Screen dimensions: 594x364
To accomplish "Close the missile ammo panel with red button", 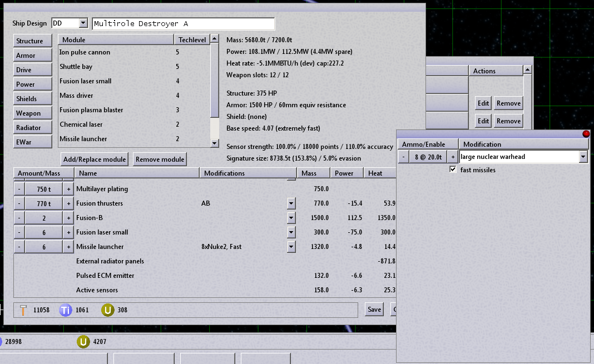I will tap(585, 134).
